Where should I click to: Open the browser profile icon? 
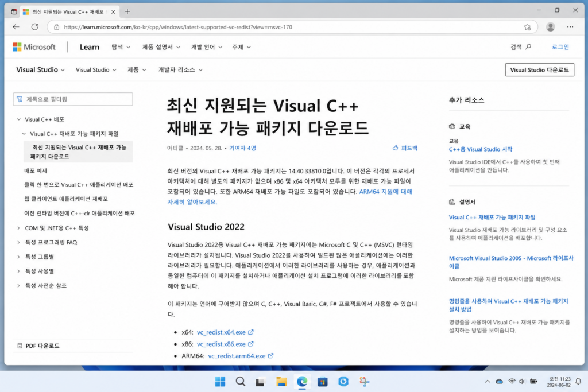551,27
